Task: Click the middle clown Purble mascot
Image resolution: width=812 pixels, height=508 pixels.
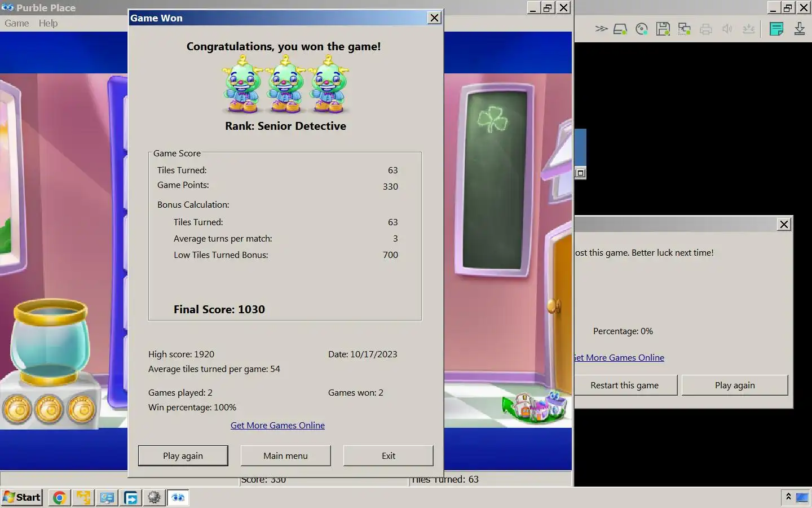Action: 285,85
